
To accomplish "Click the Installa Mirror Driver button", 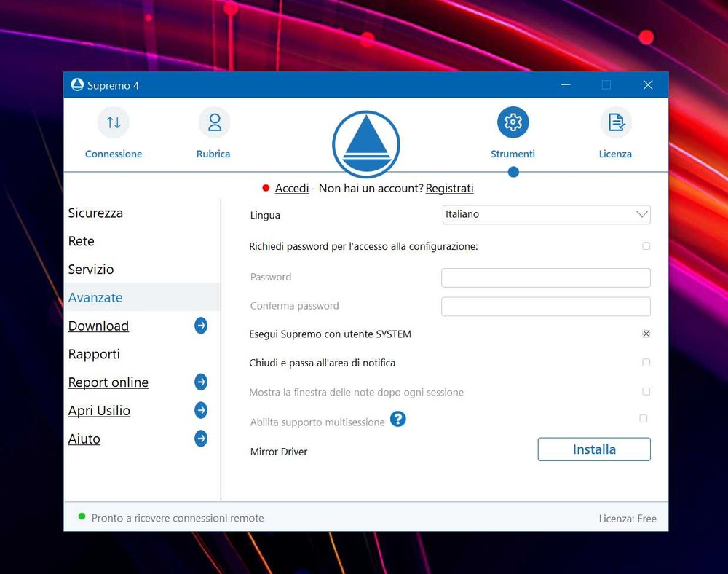I will (594, 449).
